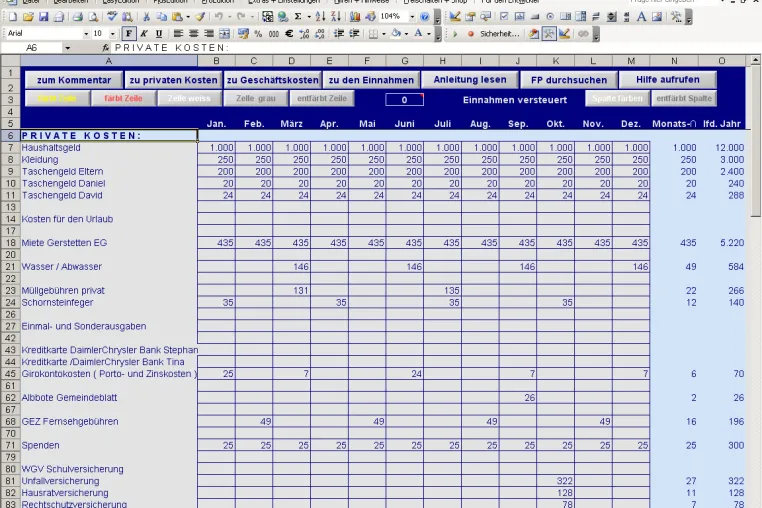Expand the Paste options dropdown arrow
This screenshot has width=762, height=508.
[188, 17]
